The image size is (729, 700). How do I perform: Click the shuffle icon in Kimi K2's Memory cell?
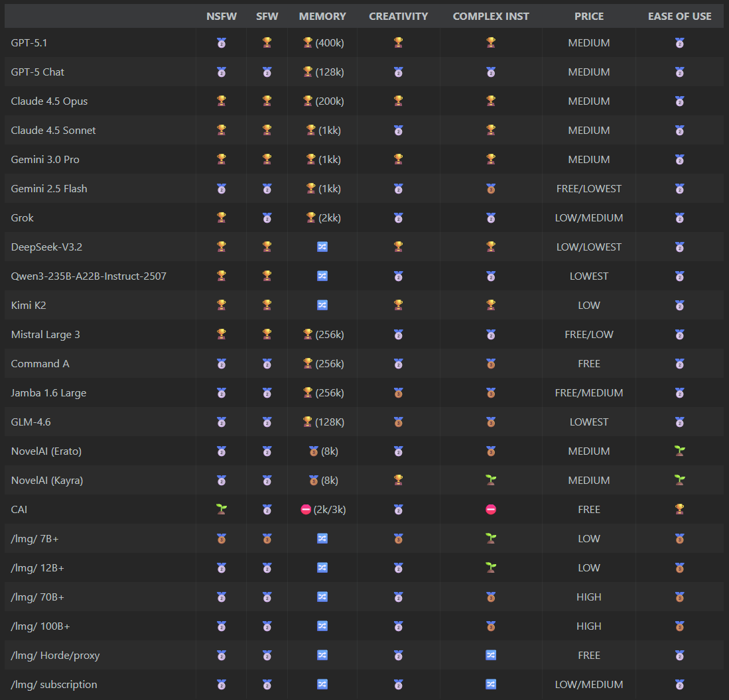(322, 305)
